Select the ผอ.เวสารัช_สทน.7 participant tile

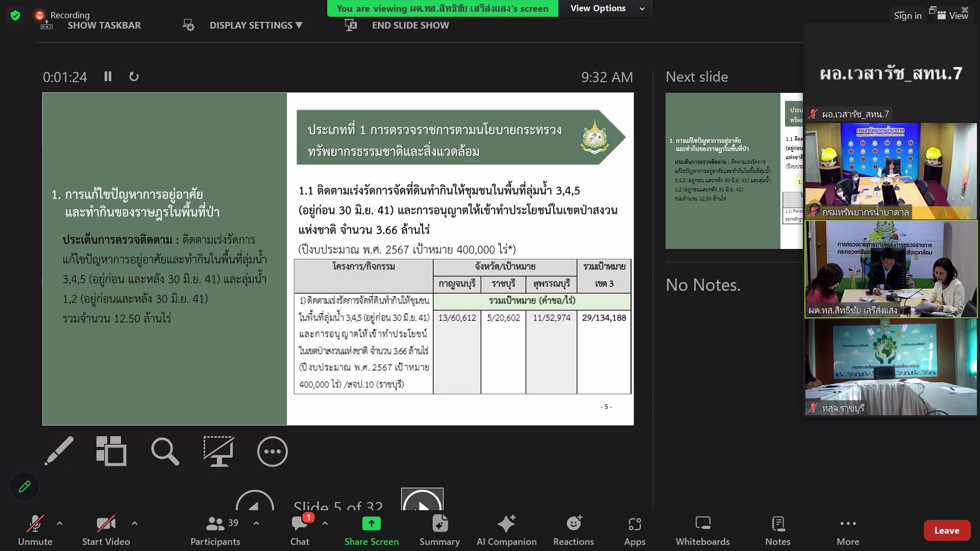click(x=891, y=73)
